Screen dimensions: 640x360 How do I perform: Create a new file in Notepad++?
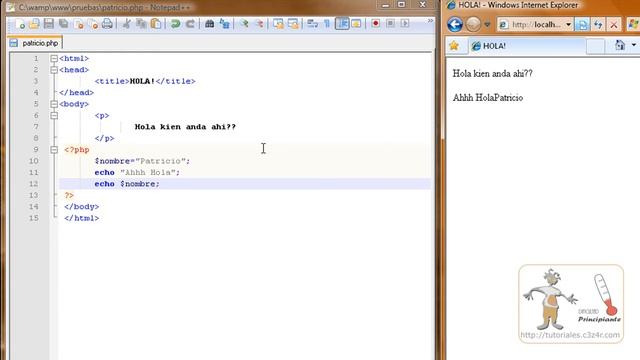[x=20, y=24]
